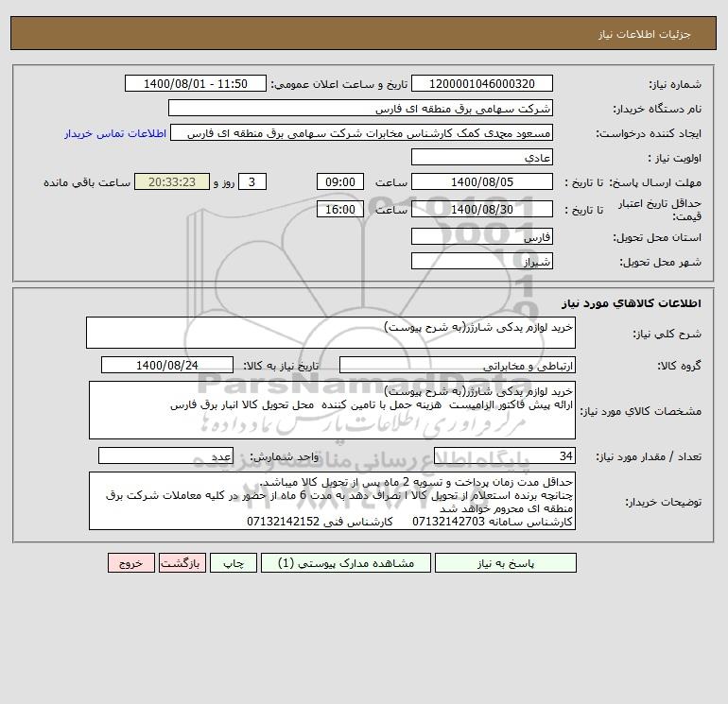The height and width of the screenshot is (704, 728).
Task: Click the response deadline time 09:00
Action: (339, 182)
